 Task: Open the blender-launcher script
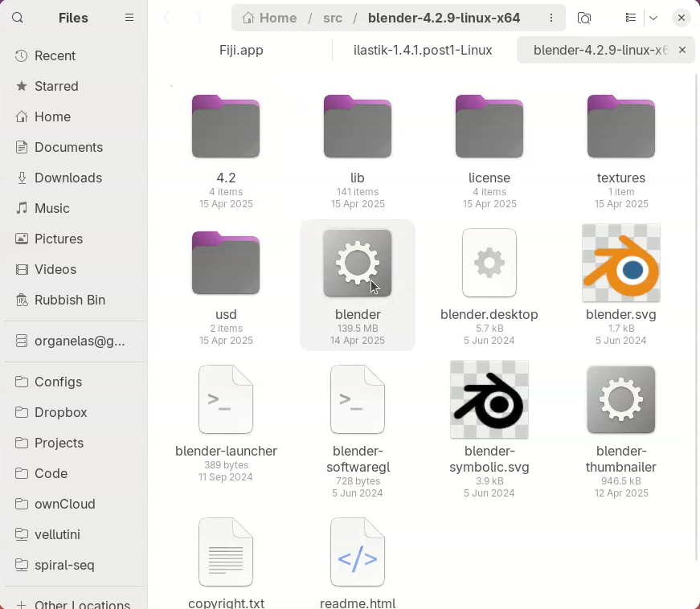[226, 400]
